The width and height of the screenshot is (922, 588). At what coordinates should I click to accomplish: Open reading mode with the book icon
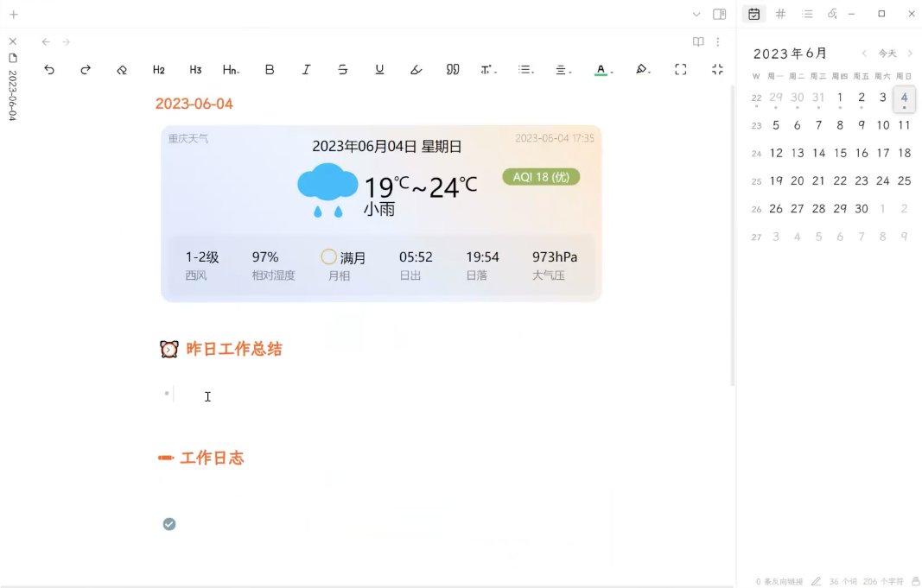(697, 41)
